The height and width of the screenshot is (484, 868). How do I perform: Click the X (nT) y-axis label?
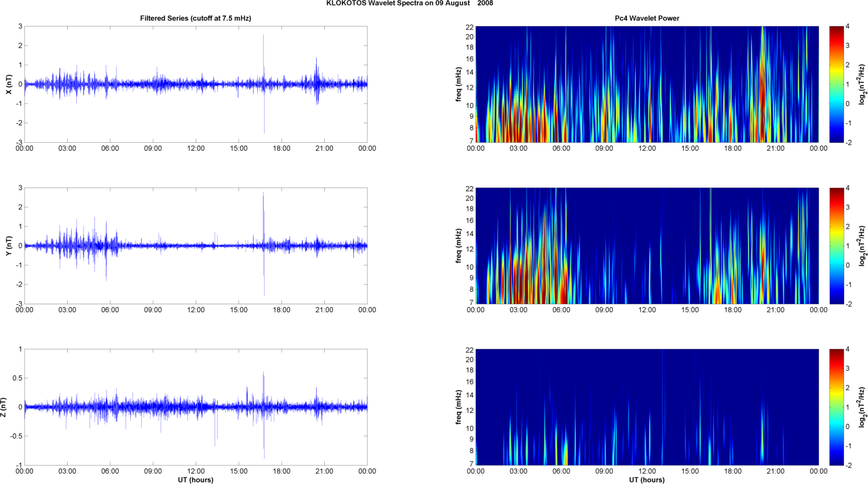(x=9, y=84)
